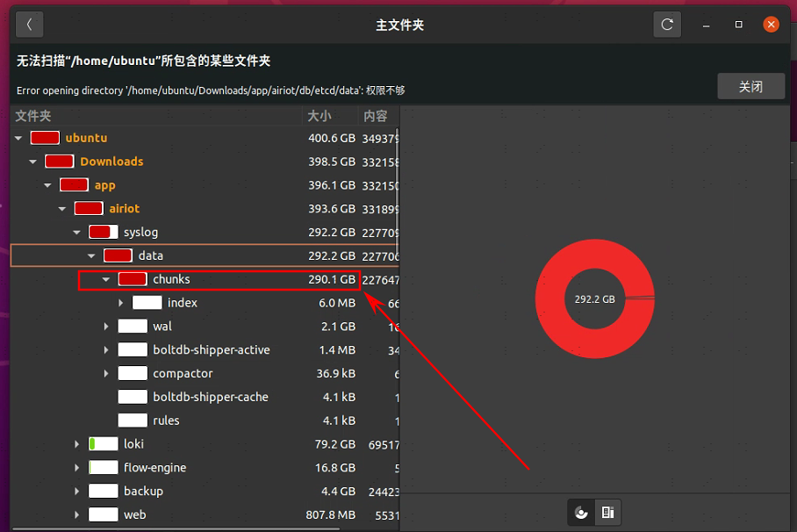Select the boltdb-shipper-cache row
This screenshot has height=532, width=797.
point(211,397)
